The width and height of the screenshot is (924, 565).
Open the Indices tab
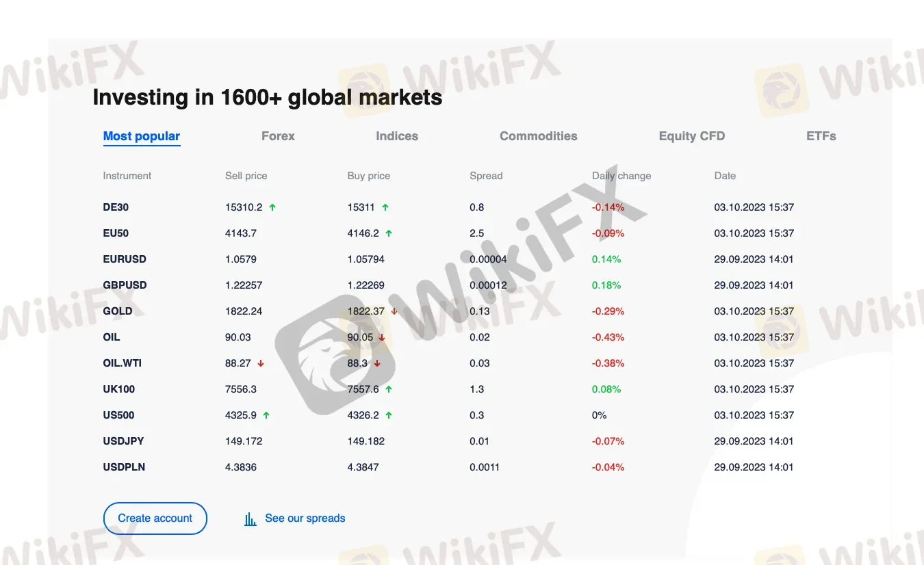[x=397, y=136]
